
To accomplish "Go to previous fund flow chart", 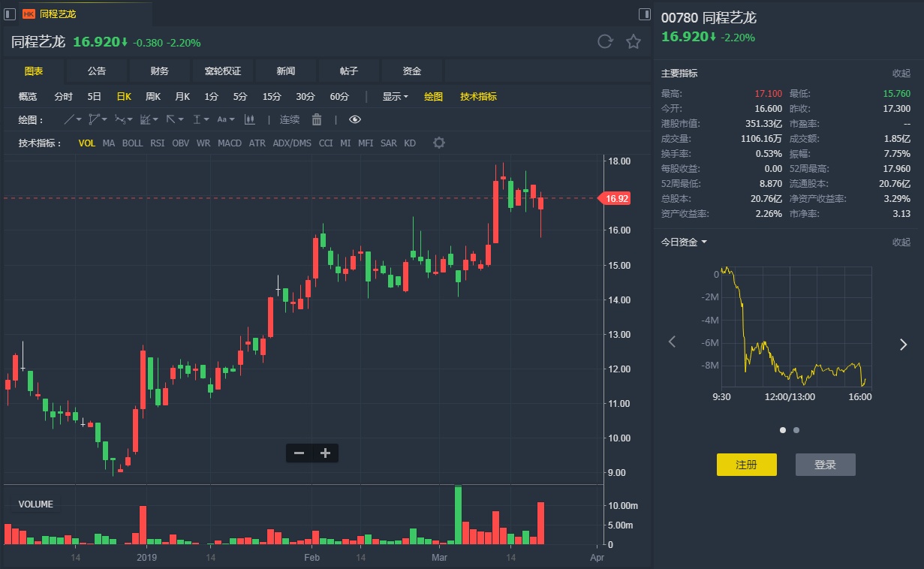I will coord(673,342).
